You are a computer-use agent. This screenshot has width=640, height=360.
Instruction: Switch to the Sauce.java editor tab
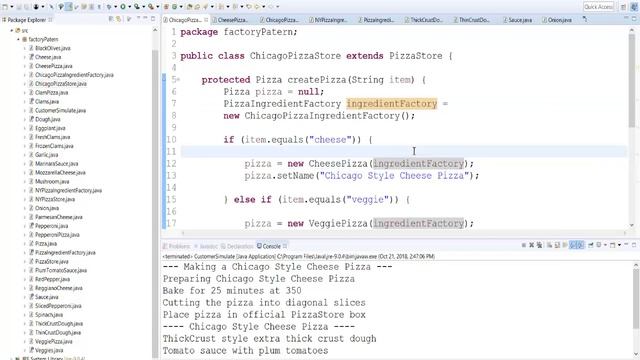point(520,20)
